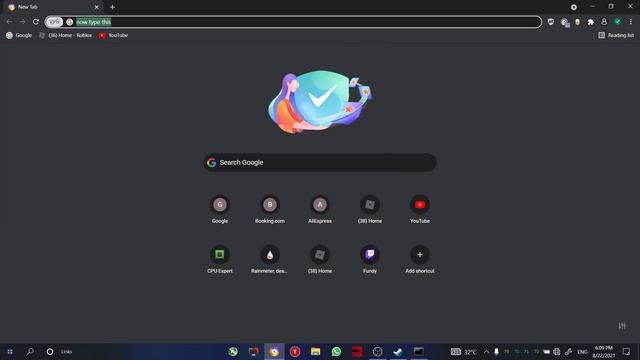The width and height of the screenshot is (640, 360).
Task: Click the browser profile circle in title bar
Action: [x=574, y=7]
